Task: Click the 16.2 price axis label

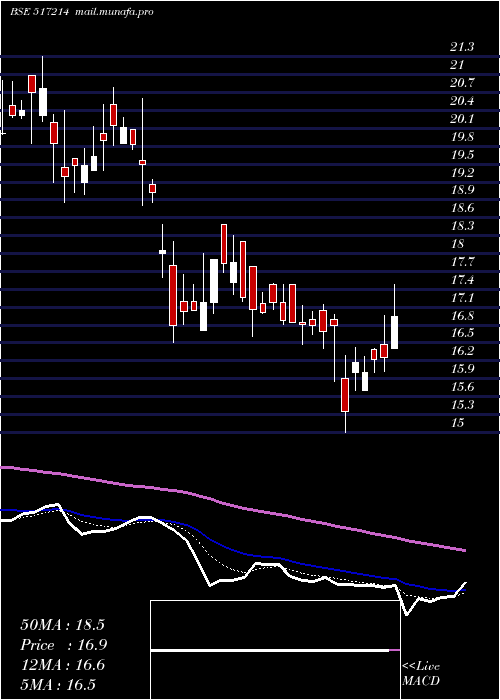Action: click(462, 351)
